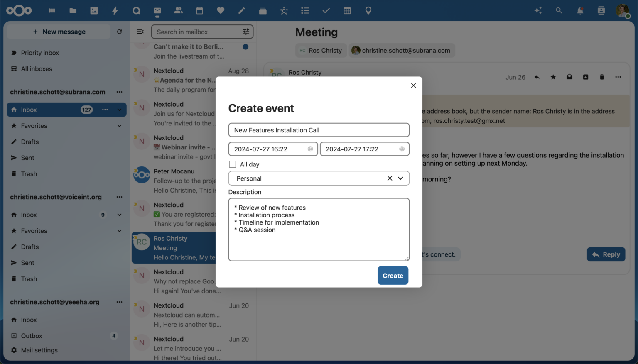The image size is (638, 364).
Task: Star Ros Christy's Meeting message
Action: [x=553, y=77]
